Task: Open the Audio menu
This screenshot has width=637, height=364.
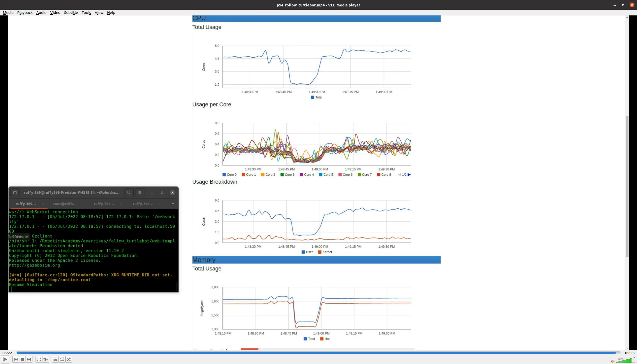Action: [x=41, y=12]
